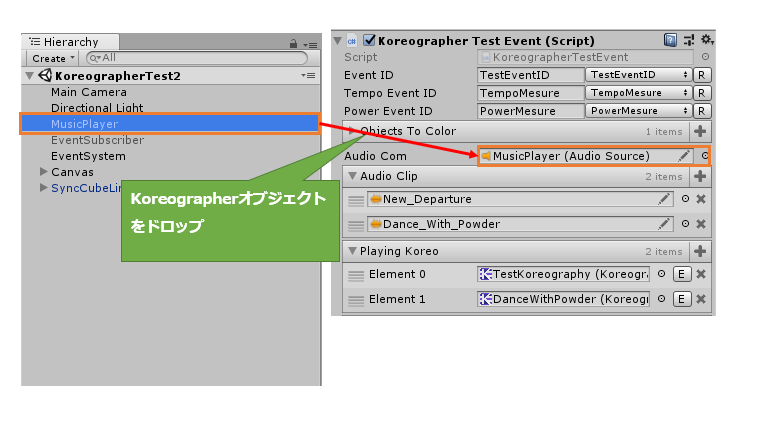Remove New_Departure from Audio Clip list
Image resolution: width=761 pixels, height=438 pixels.
click(x=701, y=199)
